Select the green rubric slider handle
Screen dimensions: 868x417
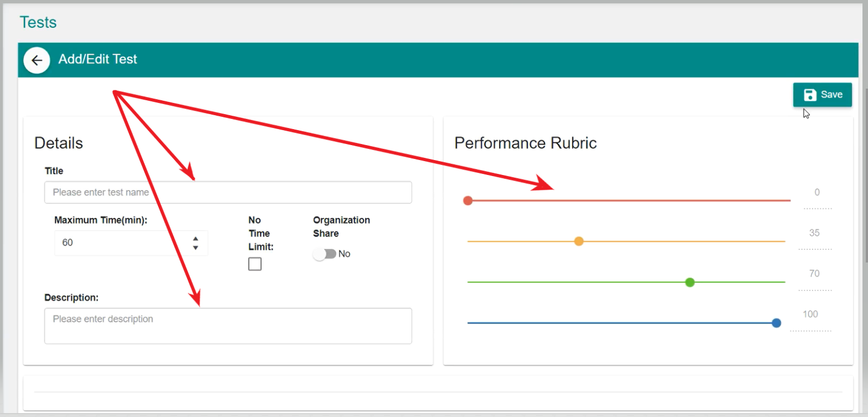click(690, 282)
